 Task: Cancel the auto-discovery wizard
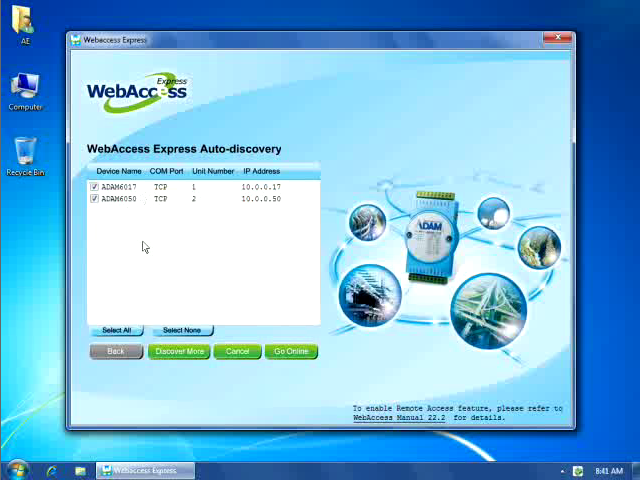[238, 351]
